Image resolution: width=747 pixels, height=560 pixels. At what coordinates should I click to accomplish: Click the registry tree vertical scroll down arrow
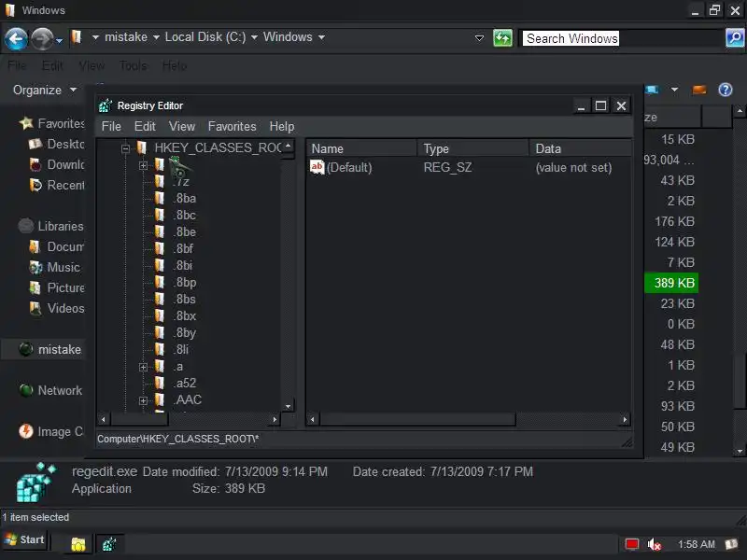coord(288,406)
